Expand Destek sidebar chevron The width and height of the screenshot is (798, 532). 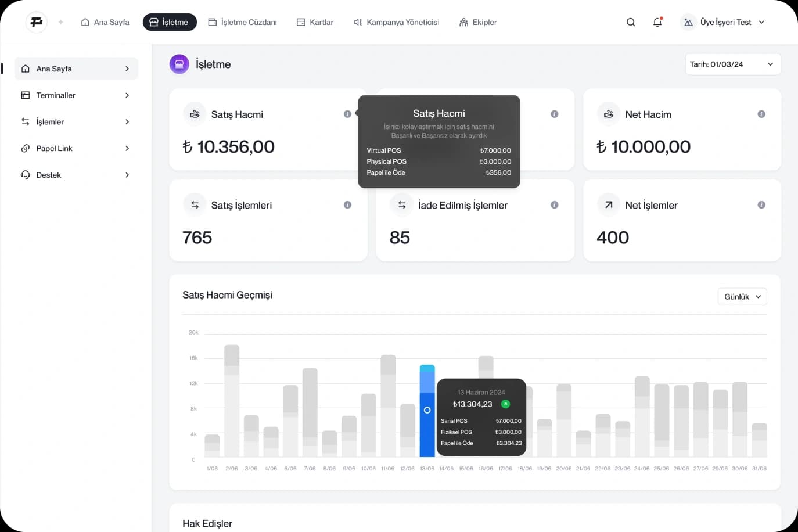[127, 175]
